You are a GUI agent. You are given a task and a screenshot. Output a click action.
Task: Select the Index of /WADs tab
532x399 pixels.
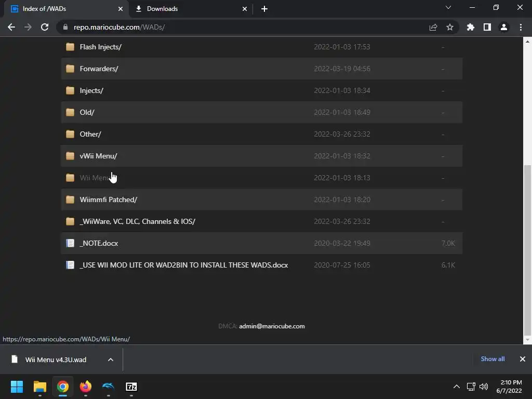pos(66,9)
